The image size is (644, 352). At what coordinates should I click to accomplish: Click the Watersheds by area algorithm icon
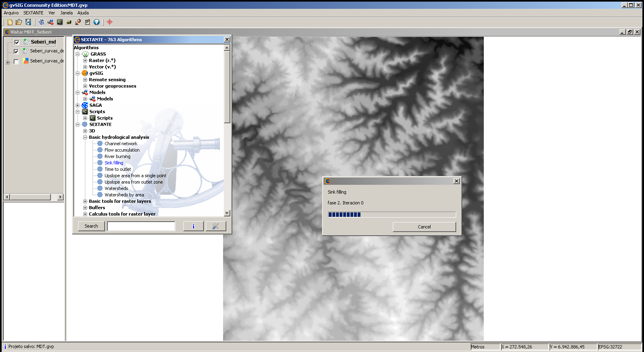pos(100,195)
